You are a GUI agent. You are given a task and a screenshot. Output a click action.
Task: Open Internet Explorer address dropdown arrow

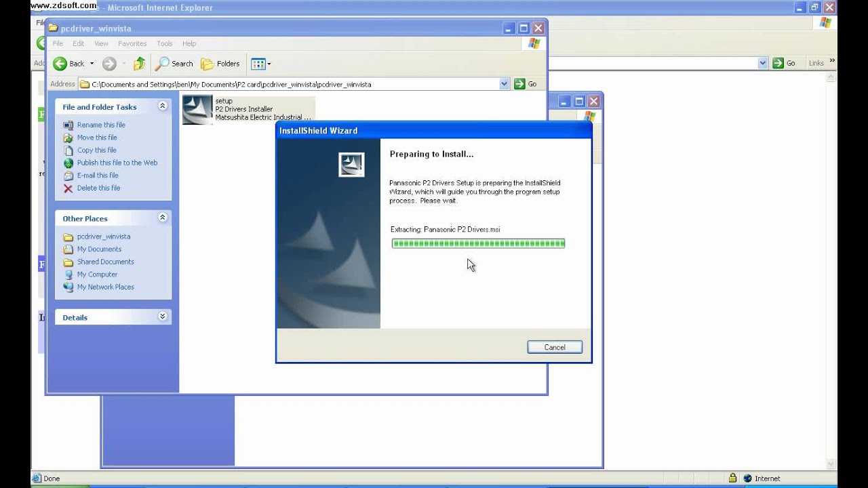[763, 63]
